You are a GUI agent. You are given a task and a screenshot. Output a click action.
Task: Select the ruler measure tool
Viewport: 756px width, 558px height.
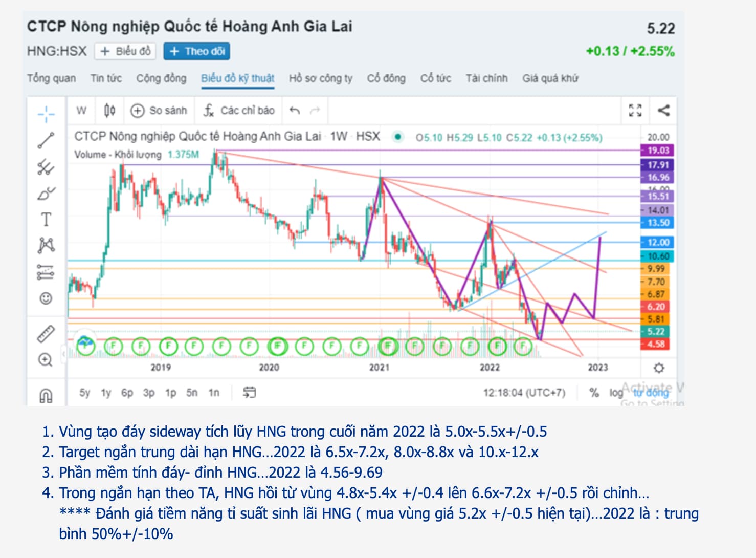pyautogui.click(x=46, y=334)
